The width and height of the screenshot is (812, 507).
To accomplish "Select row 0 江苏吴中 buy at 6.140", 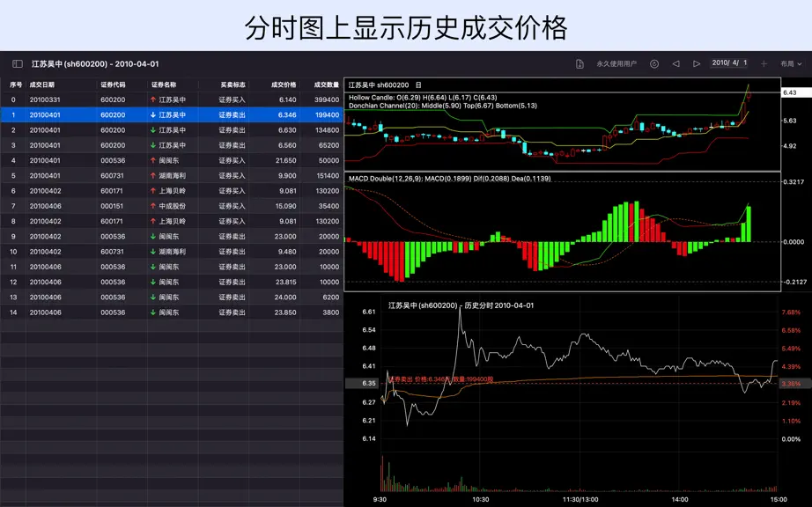I will coord(172,99).
